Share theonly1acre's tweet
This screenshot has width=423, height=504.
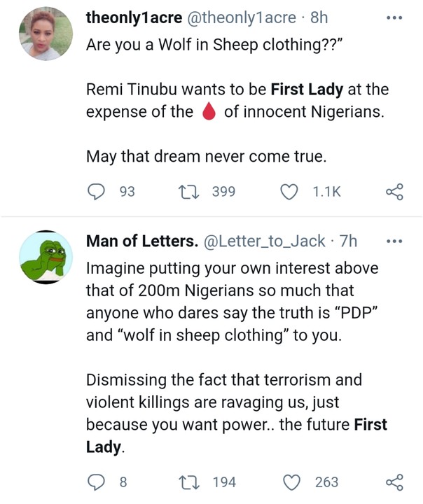[395, 191]
